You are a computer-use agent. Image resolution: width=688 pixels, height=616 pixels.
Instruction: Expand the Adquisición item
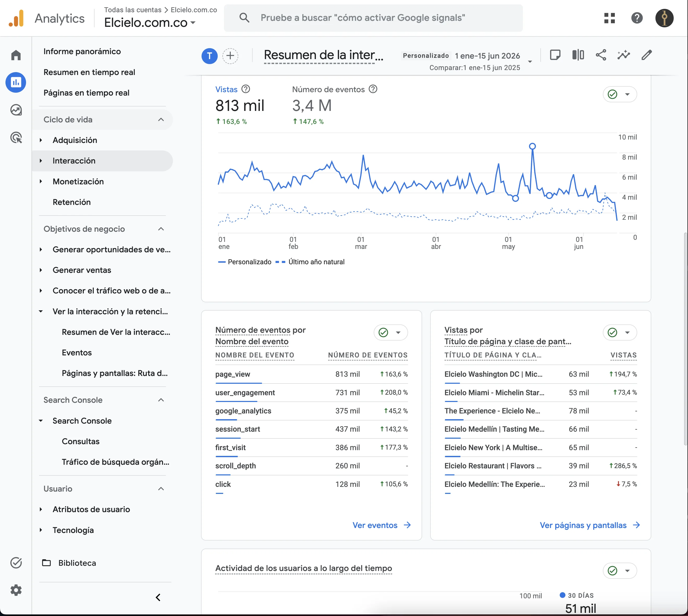[41, 140]
